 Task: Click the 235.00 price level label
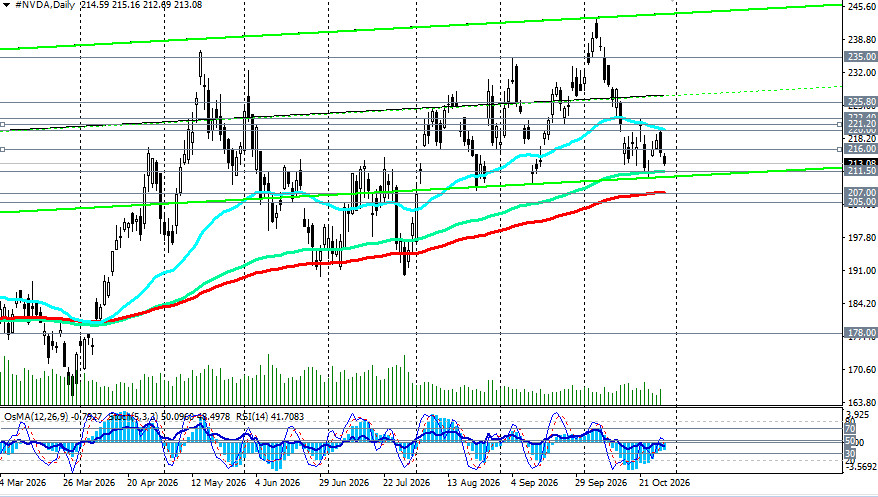point(861,57)
